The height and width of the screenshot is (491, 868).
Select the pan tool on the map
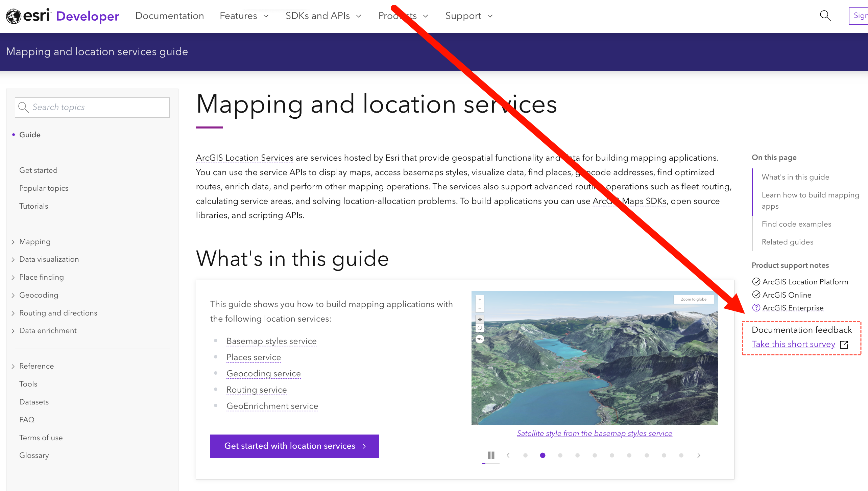[480, 319]
